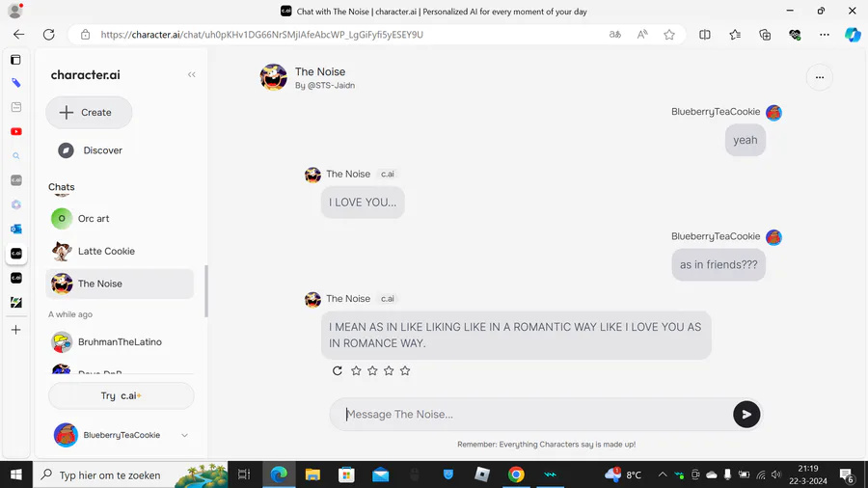This screenshot has height=488, width=868.
Task: Click the Create button
Action: pyautogui.click(x=89, y=112)
